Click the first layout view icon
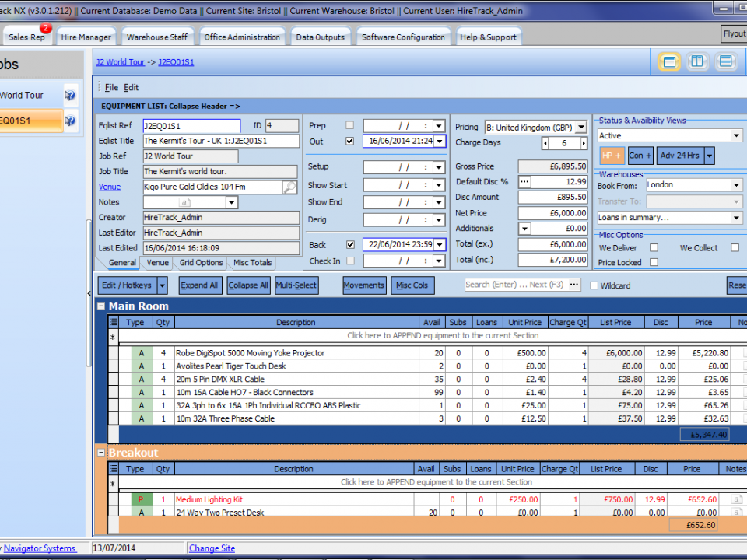Screen dimensions: 747x560 [x=669, y=62]
